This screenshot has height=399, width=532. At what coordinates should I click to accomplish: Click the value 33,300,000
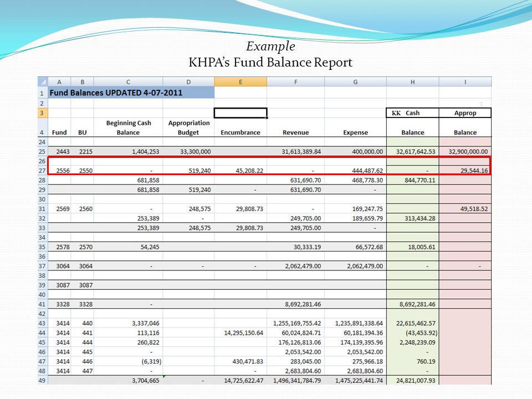pos(196,152)
